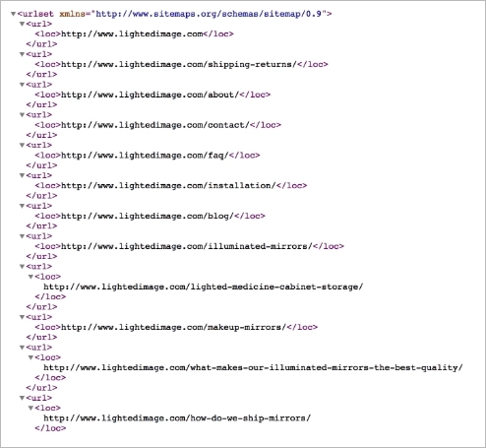Click the lightedimage.com/illuminated-mirrors/ URL text

pos(187,246)
